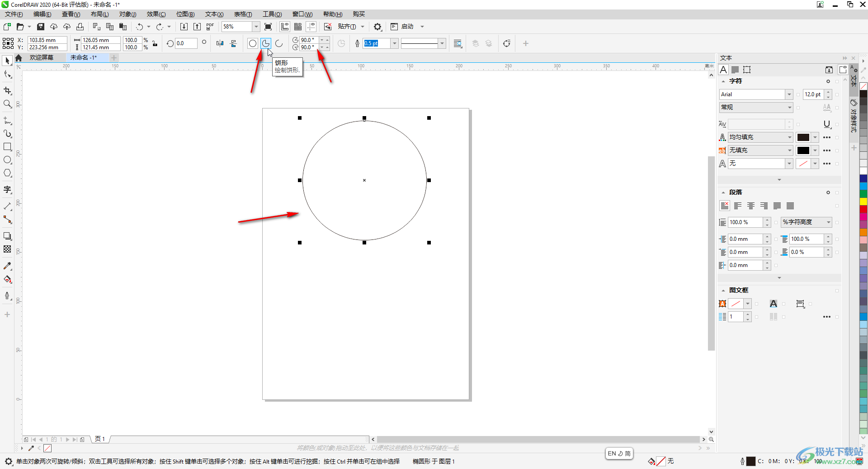
Task: Open the 购买 menu link
Action: tap(359, 14)
